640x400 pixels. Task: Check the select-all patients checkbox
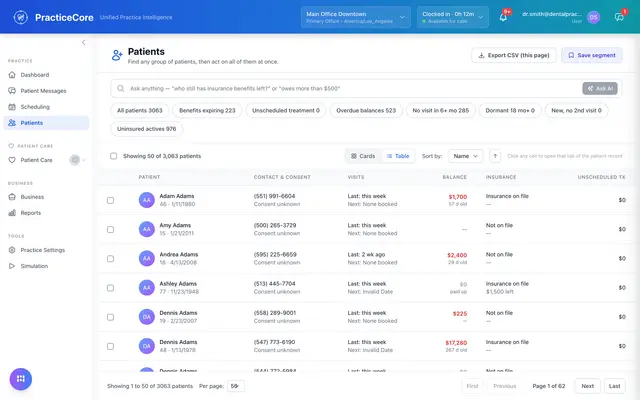[x=113, y=156]
